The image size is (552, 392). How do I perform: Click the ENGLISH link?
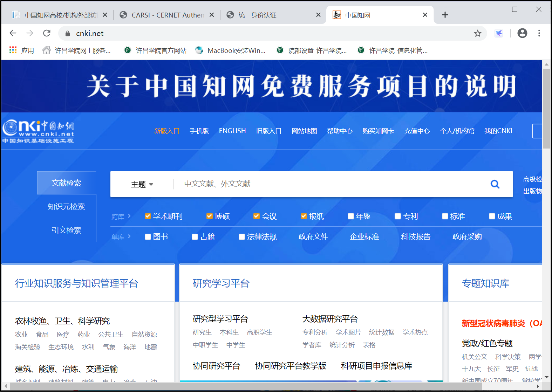pos(232,131)
